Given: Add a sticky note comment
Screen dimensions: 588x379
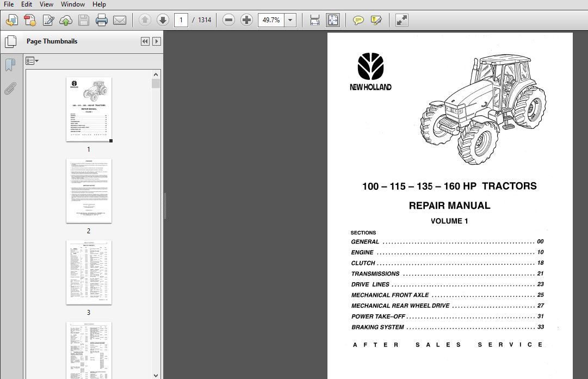Looking at the screenshot, I should click(x=358, y=20).
